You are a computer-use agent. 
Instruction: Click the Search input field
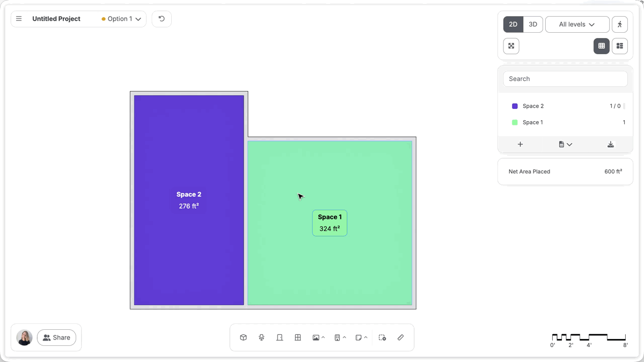pos(566,79)
